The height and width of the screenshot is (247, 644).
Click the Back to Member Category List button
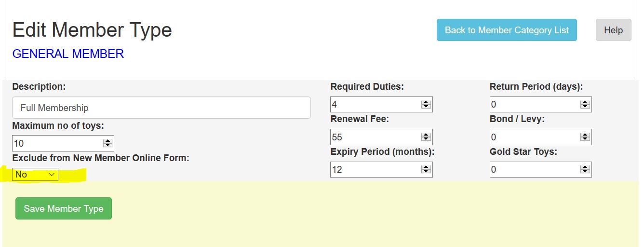[x=507, y=30]
